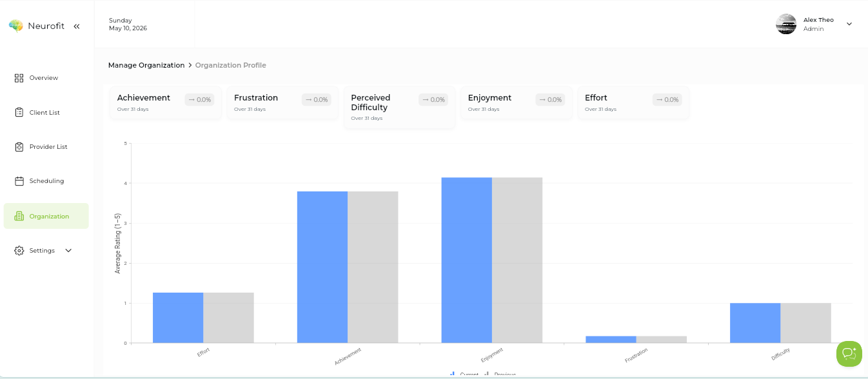Click the Frustration x-axis label
Screen dimensions: 868x379
click(x=636, y=355)
